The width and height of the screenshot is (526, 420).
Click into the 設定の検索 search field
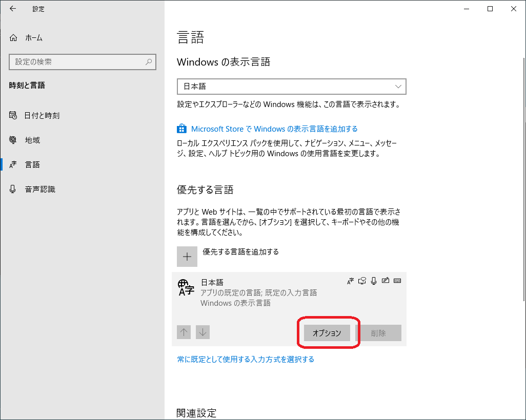click(77, 62)
